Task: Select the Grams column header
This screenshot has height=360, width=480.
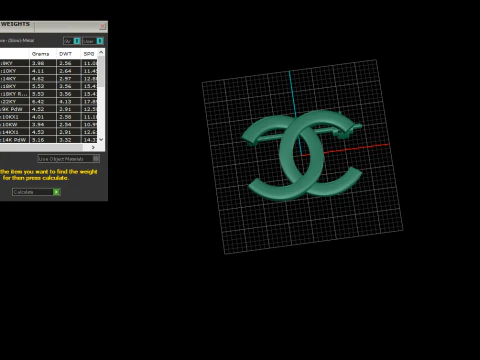Action: (x=40, y=54)
